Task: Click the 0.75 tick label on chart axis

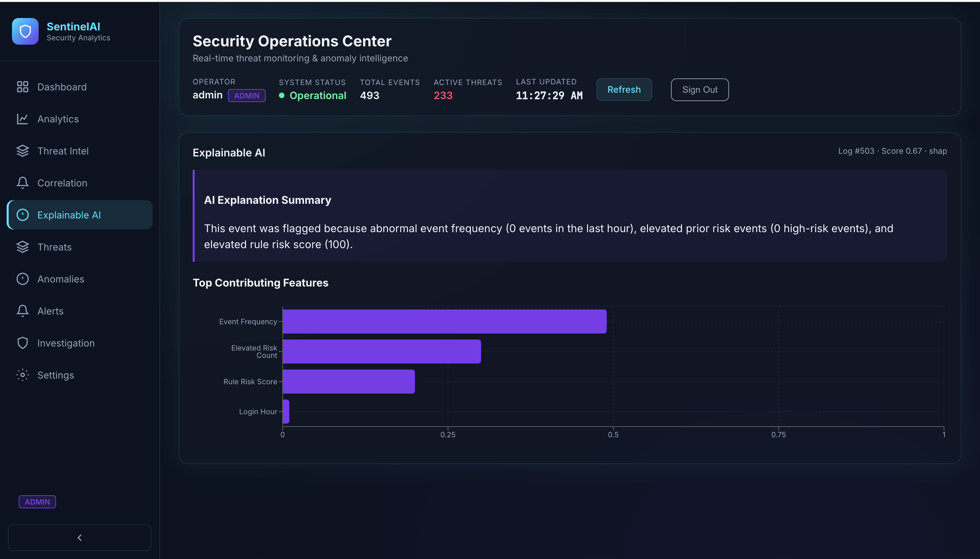Action: coord(779,435)
